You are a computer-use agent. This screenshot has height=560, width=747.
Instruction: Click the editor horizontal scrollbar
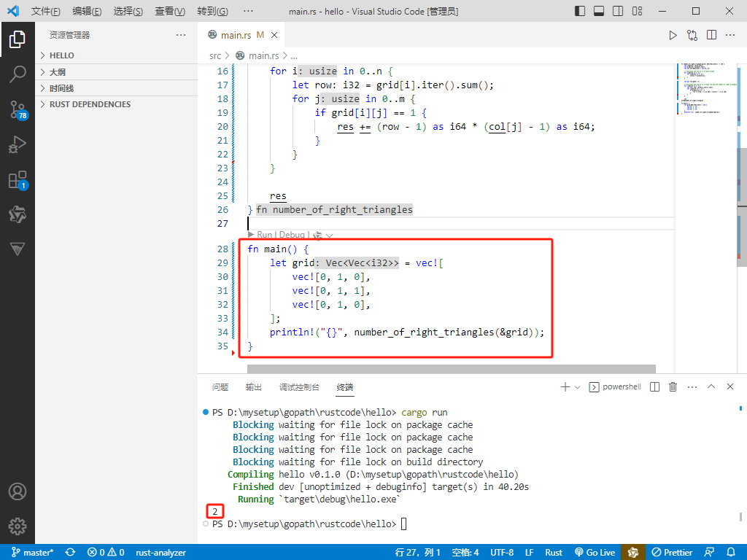(x=451, y=369)
